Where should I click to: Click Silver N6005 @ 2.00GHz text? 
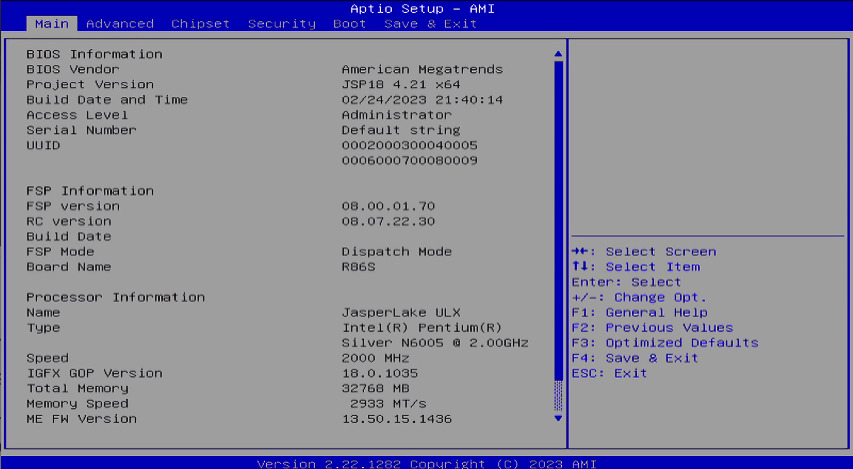[x=435, y=343]
